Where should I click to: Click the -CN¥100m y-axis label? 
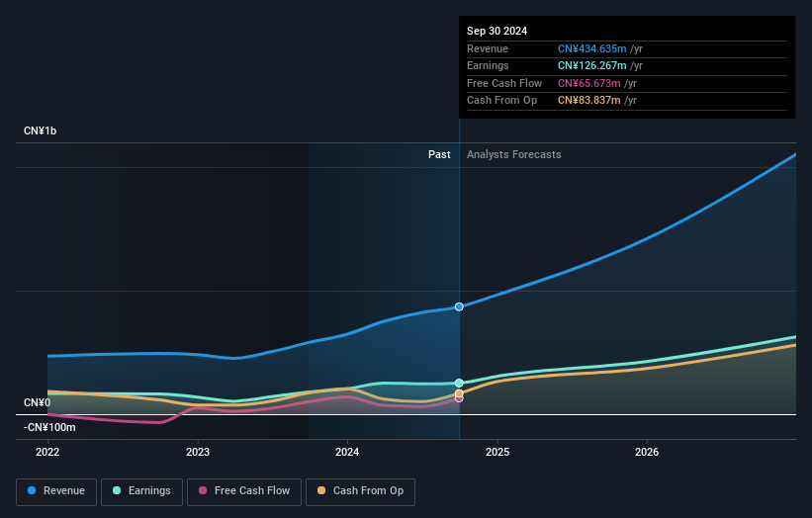click(49, 427)
